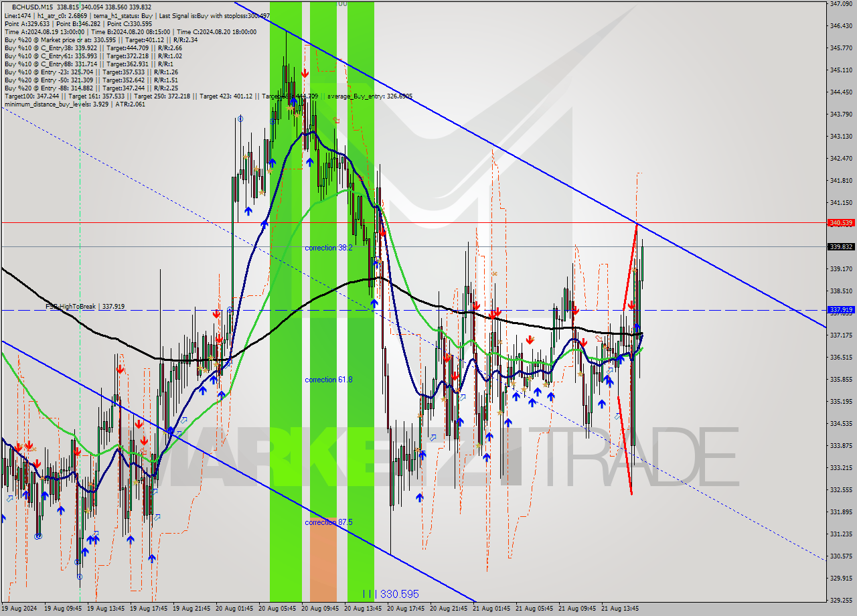Click the 'Line:1474' status text line
The width and height of the screenshot is (857, 616).
click(x=137, y=15)
